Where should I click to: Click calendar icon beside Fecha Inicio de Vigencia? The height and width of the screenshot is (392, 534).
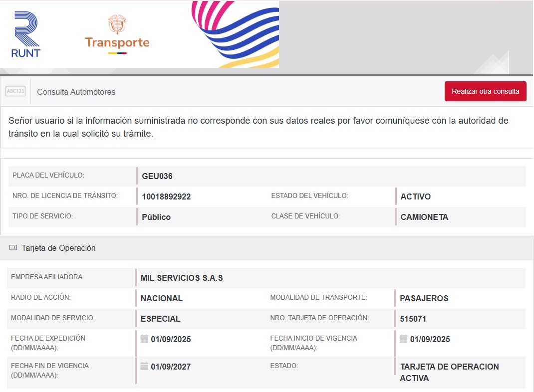[403, 339]
